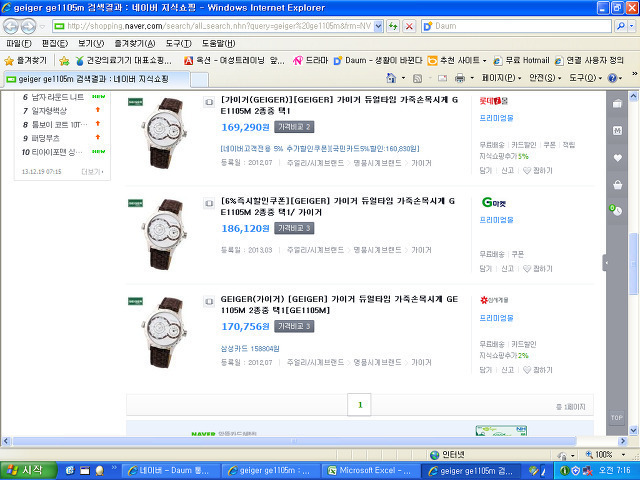The width and height of the screenshot is (640, 480).
Task: Open the 페이지(P) command bar menu
Action: [501, 78]
